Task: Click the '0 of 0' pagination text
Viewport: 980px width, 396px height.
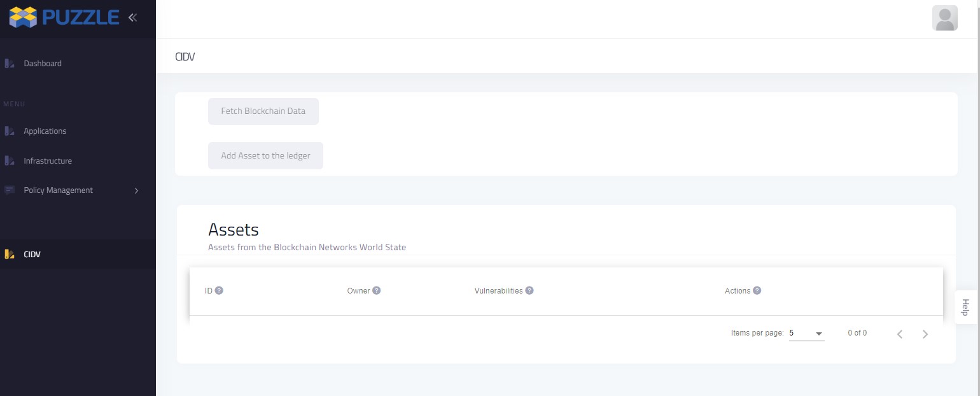Action: tap(857, 333)
